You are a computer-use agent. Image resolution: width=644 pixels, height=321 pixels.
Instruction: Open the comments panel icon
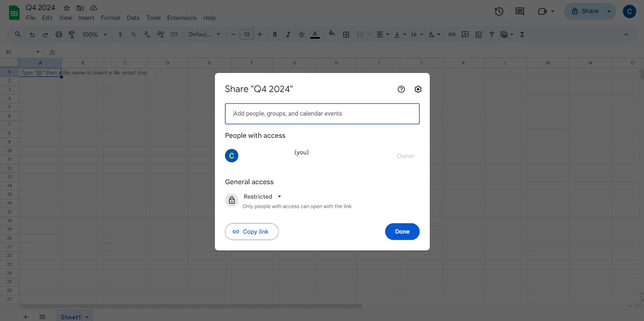click(x=520, y=11)
